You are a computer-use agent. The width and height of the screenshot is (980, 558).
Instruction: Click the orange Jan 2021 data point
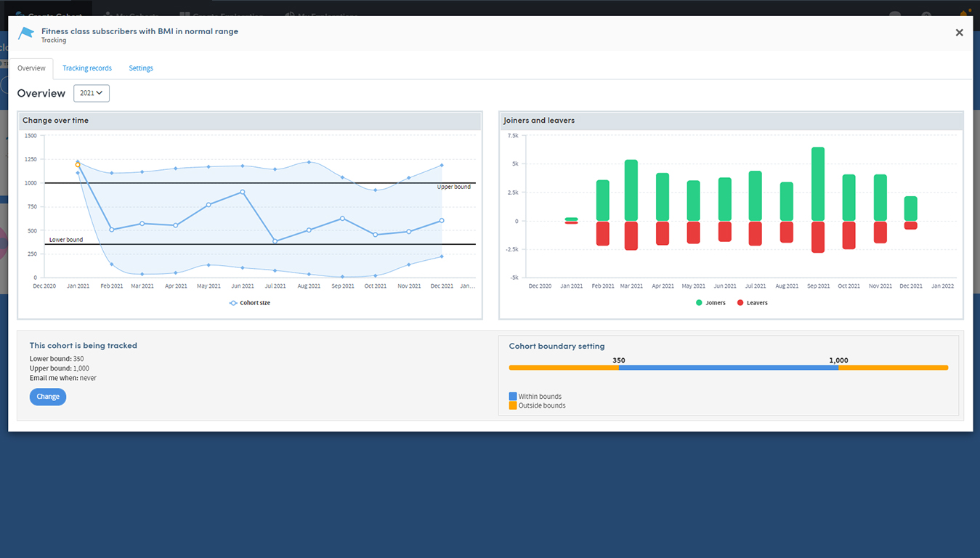tap(78, 165)
